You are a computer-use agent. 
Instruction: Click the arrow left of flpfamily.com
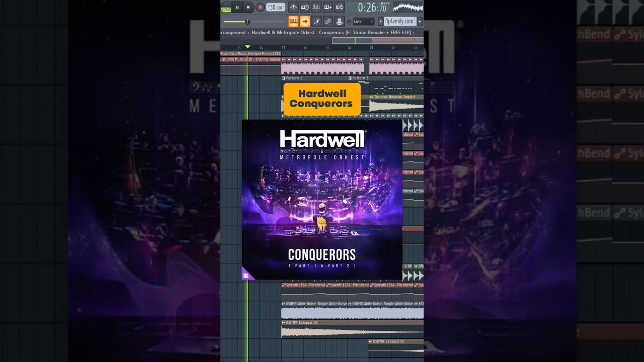pos(380,21)
